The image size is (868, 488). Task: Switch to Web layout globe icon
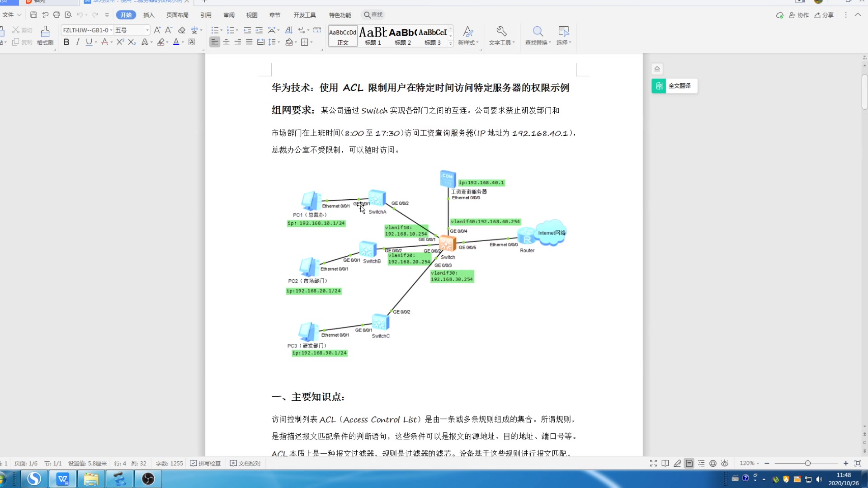click(x=713, y=463)
